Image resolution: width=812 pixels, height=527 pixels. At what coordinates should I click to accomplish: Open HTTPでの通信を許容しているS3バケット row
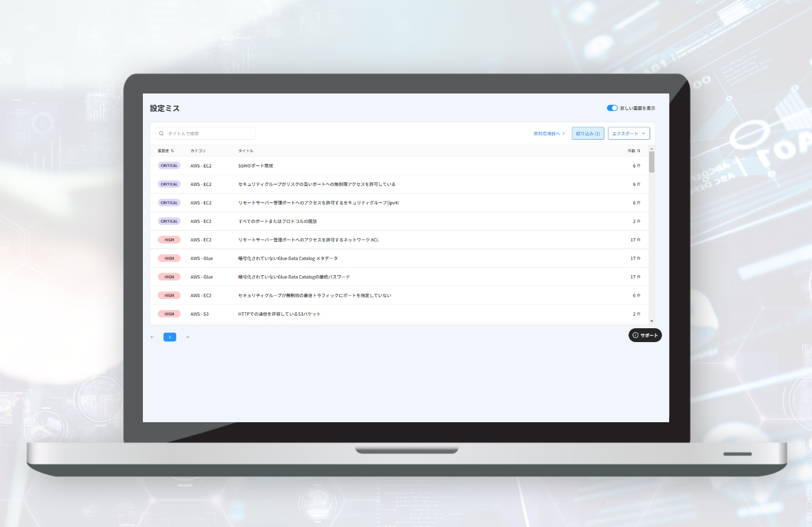pos(279,314)
